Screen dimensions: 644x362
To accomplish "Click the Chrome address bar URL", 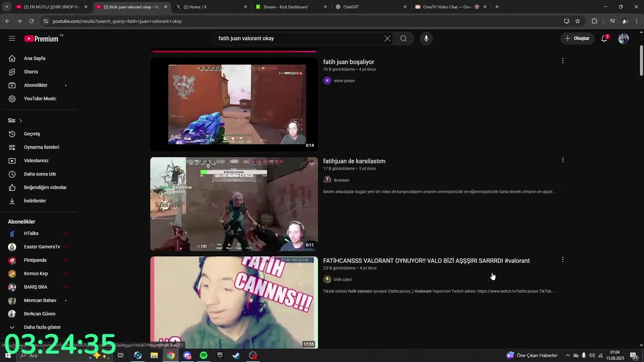I will tap(117, 21).
